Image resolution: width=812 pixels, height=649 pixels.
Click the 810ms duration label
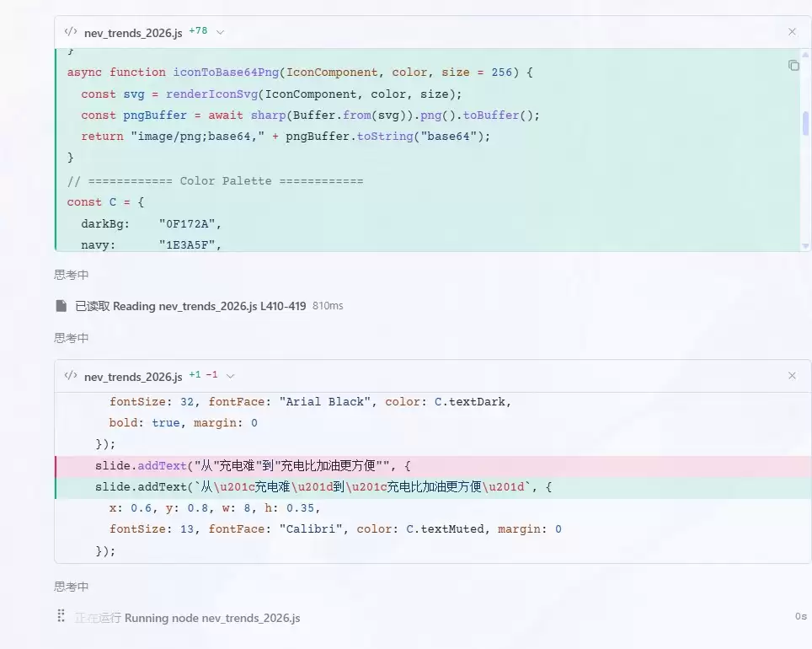point(328,306)
